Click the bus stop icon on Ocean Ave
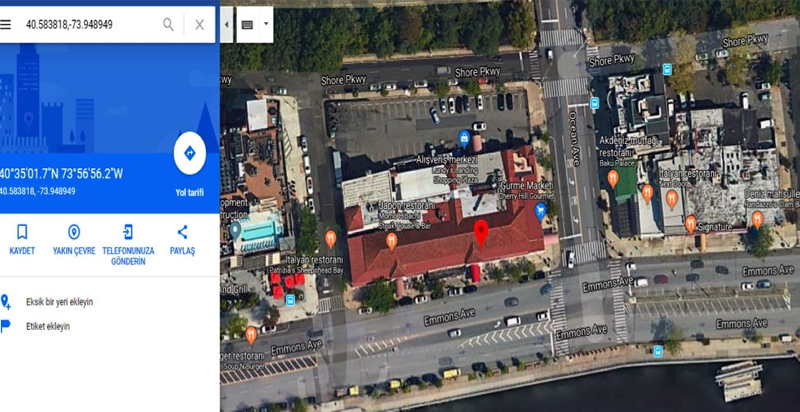The height and width of the screenshot is (412, 800). click(594, 103)
